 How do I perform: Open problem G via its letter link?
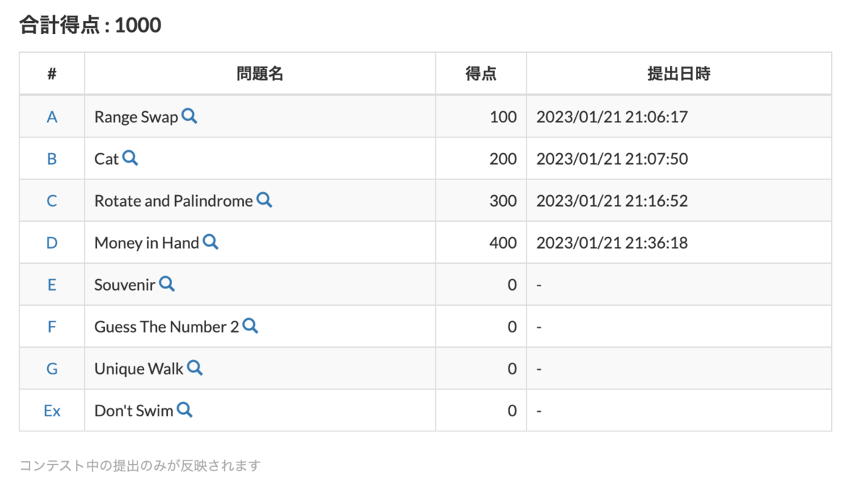point(51,369)
